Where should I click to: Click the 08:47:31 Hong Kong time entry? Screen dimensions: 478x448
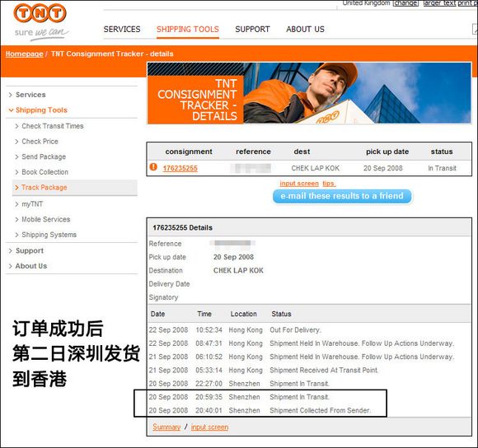pos(209,343)
